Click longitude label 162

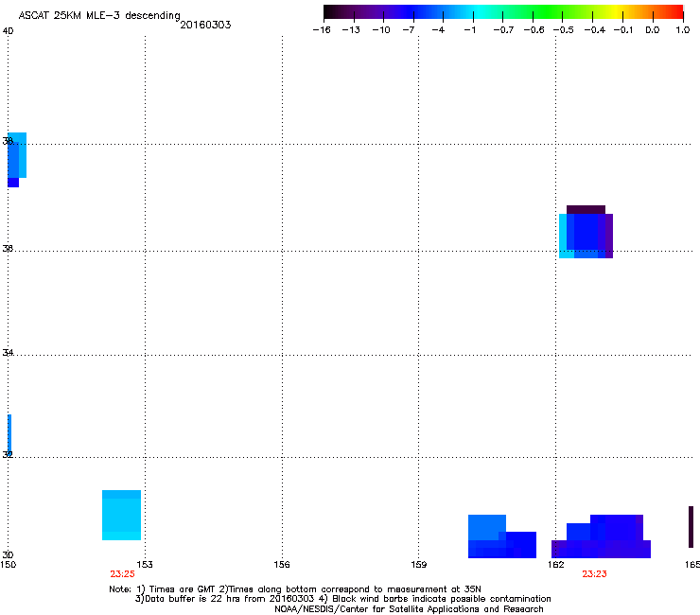click(556, 565)
